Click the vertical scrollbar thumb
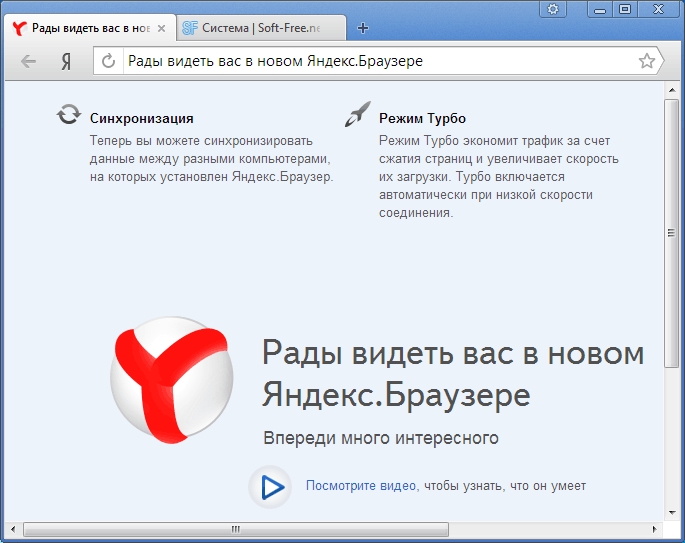Image resolution: width=685 pixels, height=543 pixels. coord(671,233)
